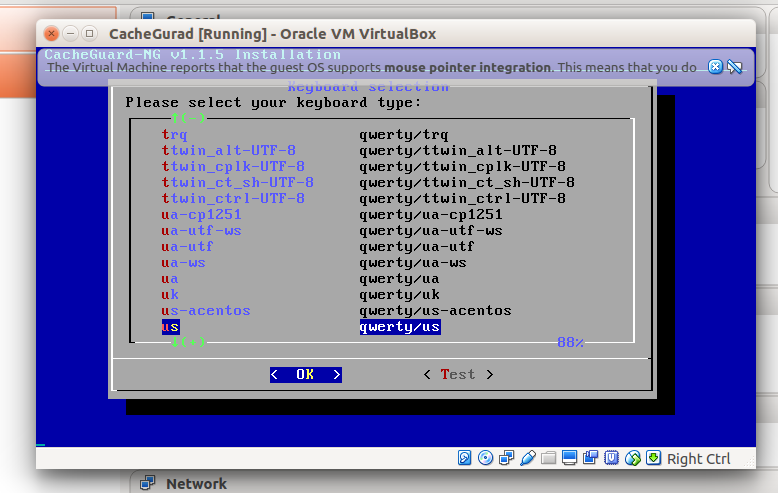Click the 88% list position indicator
The width and height of the screenshot is (778, 493).
tap(571, 342)
